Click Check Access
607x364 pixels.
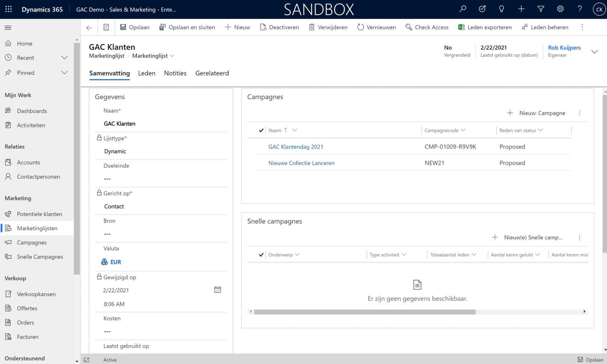427,27
